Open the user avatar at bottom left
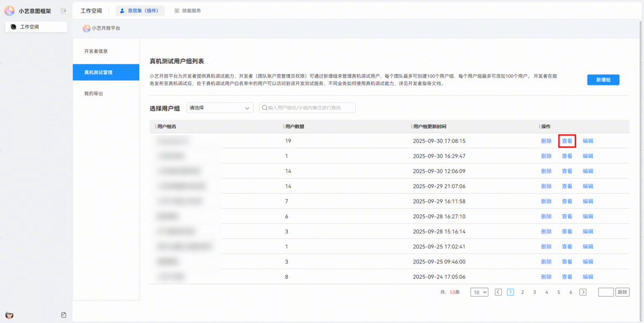Screen dimensions: 644x323 (9, 315)
